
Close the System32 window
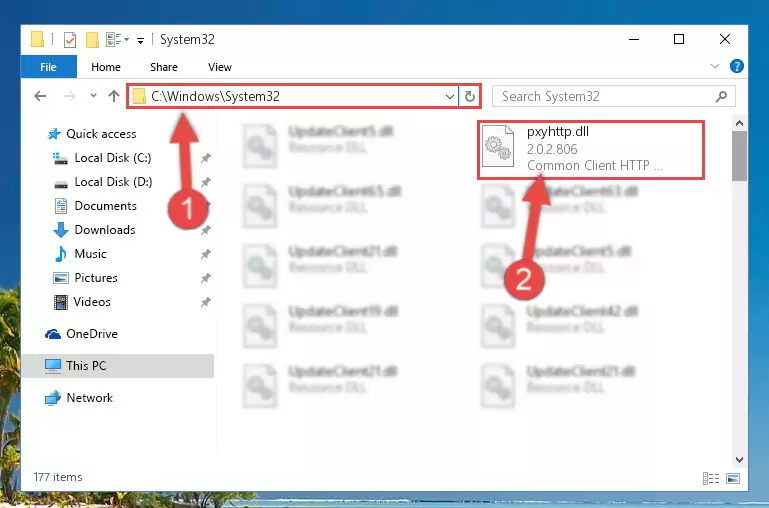725,39
